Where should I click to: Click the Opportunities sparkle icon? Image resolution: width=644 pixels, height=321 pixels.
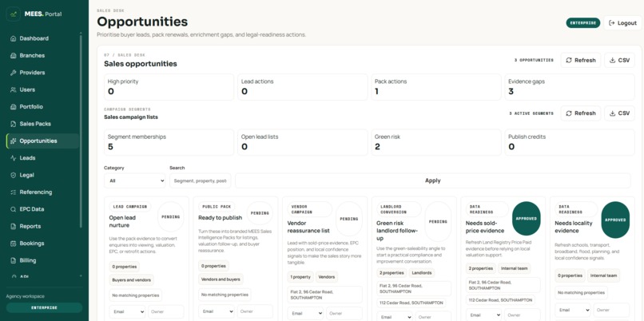pyautogui.click(x=13, y=141)
